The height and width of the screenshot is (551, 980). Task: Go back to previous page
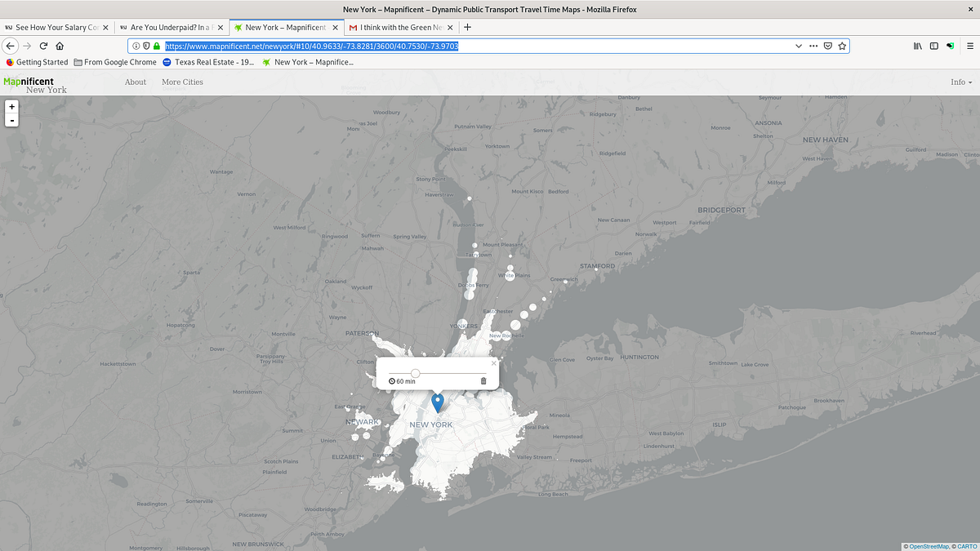pyautogui.click(x=11, y=46)
